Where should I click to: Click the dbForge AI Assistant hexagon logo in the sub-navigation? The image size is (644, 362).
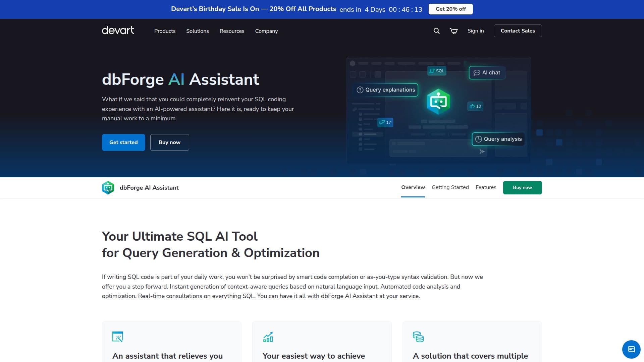(108, 188)
